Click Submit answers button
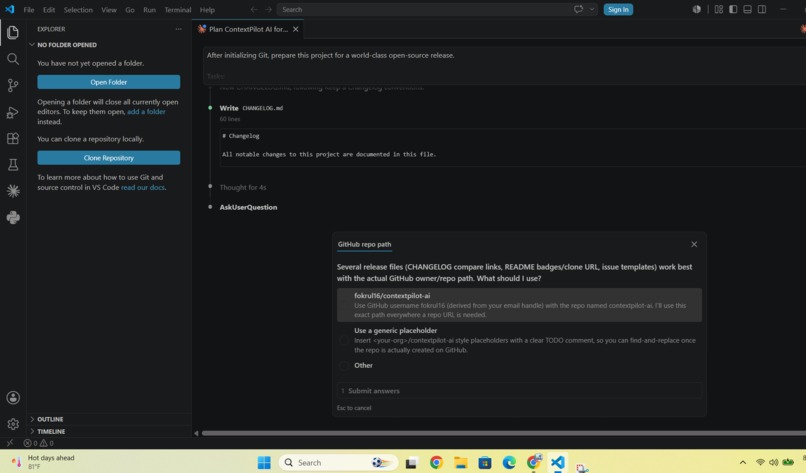This screenshot has height=473, width=806. (519, 391)
